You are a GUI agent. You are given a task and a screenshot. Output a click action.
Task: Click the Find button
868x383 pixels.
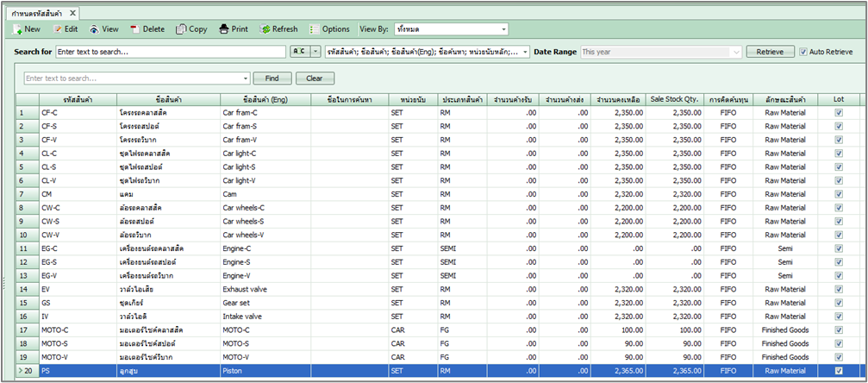pos(272,78)
